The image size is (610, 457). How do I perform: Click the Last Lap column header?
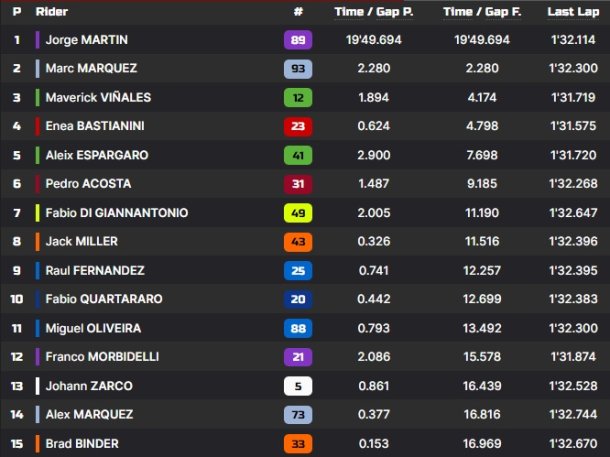coord(573,12)
